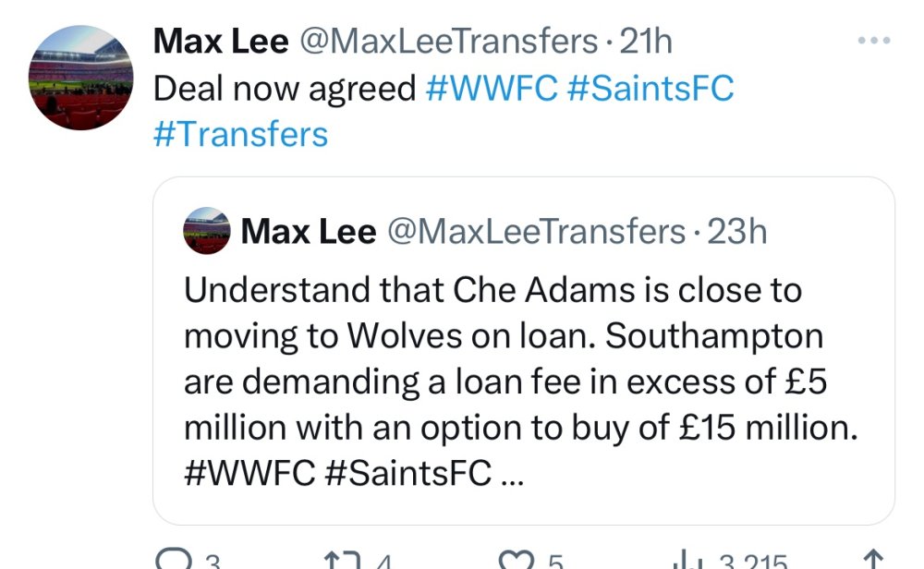Open the tweet via the 21h timestamp

tap(646, 41)
